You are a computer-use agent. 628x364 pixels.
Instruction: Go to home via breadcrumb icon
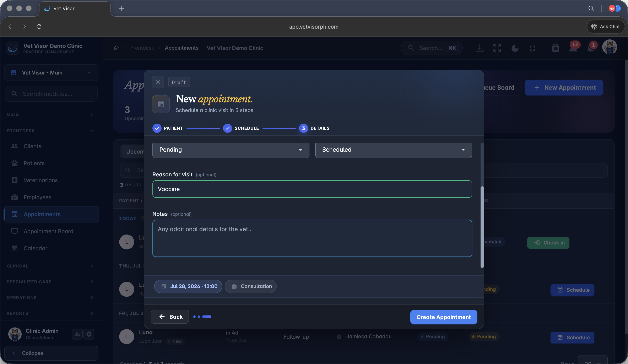click(116, 48)
